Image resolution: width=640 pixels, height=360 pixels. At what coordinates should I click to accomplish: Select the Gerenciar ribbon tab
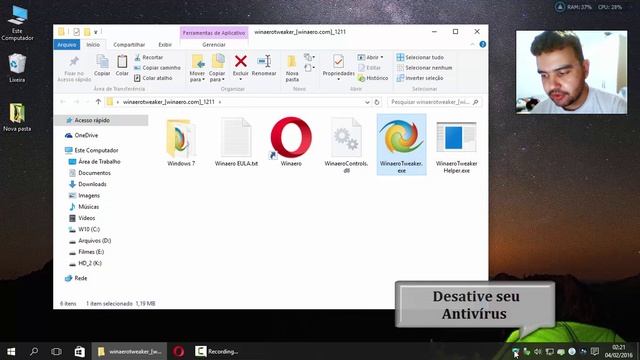214,44
